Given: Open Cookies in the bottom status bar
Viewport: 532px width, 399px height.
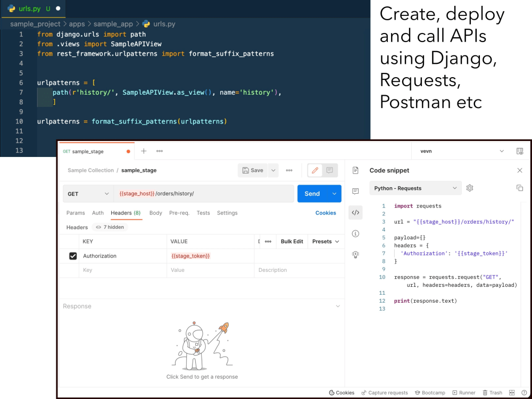Looking at the screenshot, I should click(342, 393).
